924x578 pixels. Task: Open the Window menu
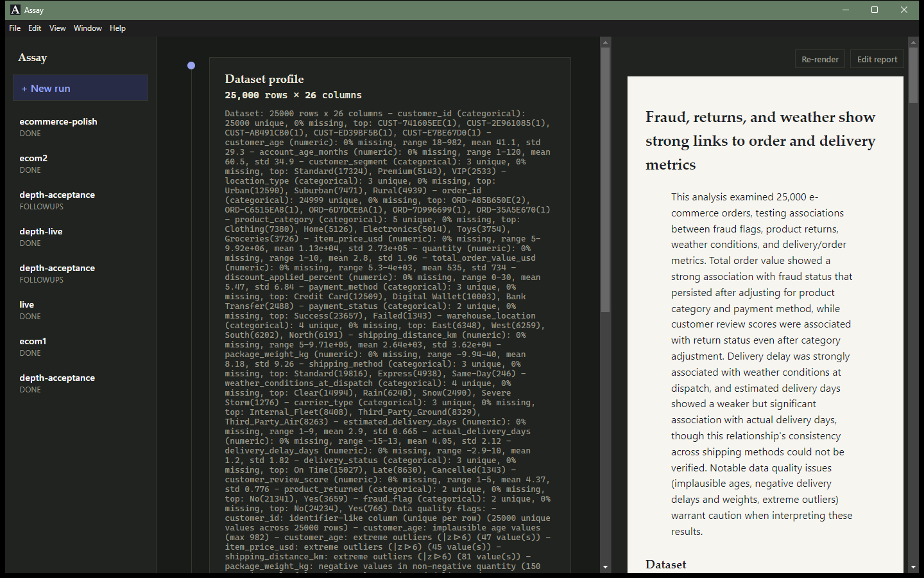88,28
